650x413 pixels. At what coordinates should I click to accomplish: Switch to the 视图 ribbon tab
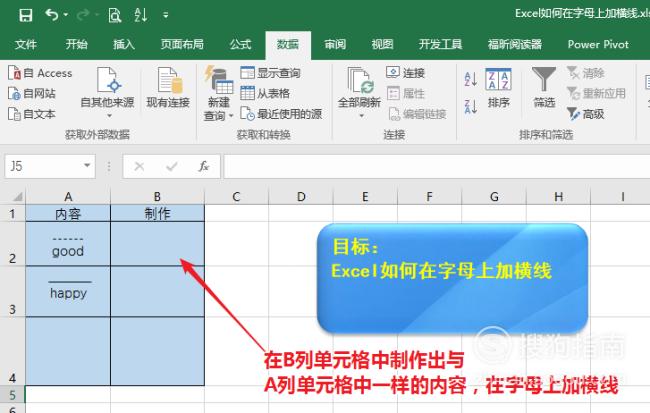pos(382,44)
